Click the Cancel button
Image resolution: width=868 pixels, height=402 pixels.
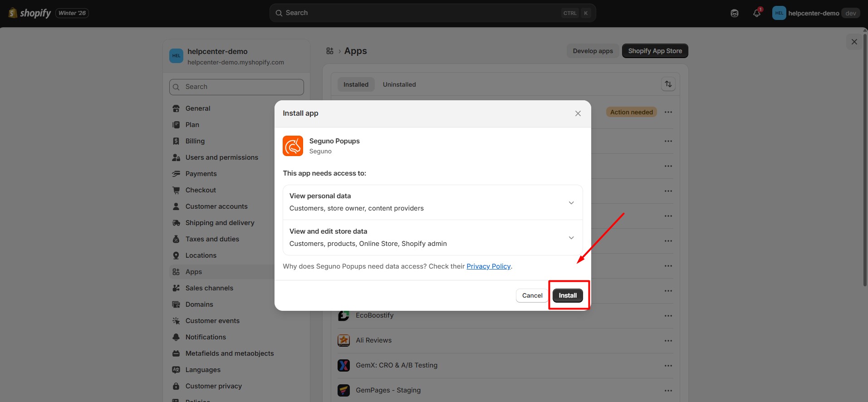pos(532,295)
